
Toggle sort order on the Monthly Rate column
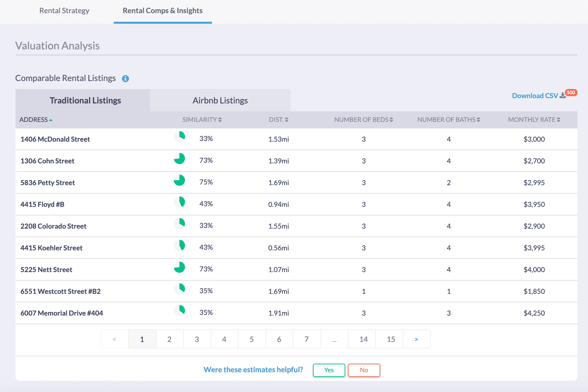pyautogui.click(x=558, y=120)
